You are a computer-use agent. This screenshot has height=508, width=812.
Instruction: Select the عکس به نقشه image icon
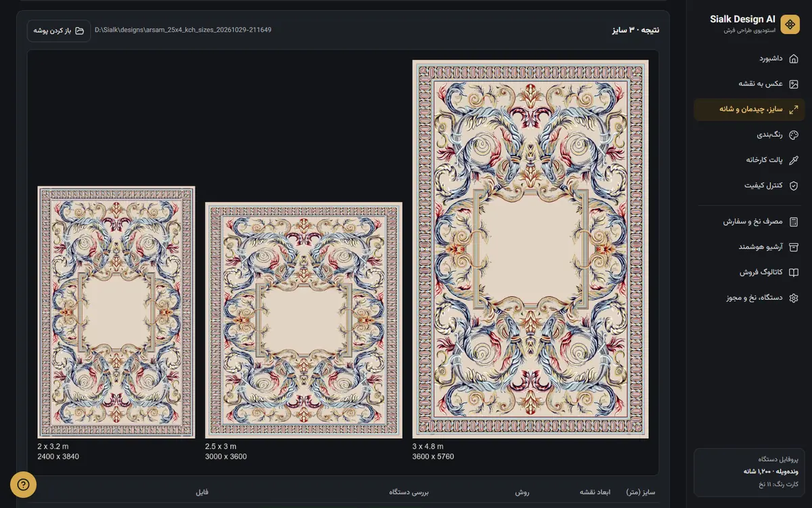794,84
